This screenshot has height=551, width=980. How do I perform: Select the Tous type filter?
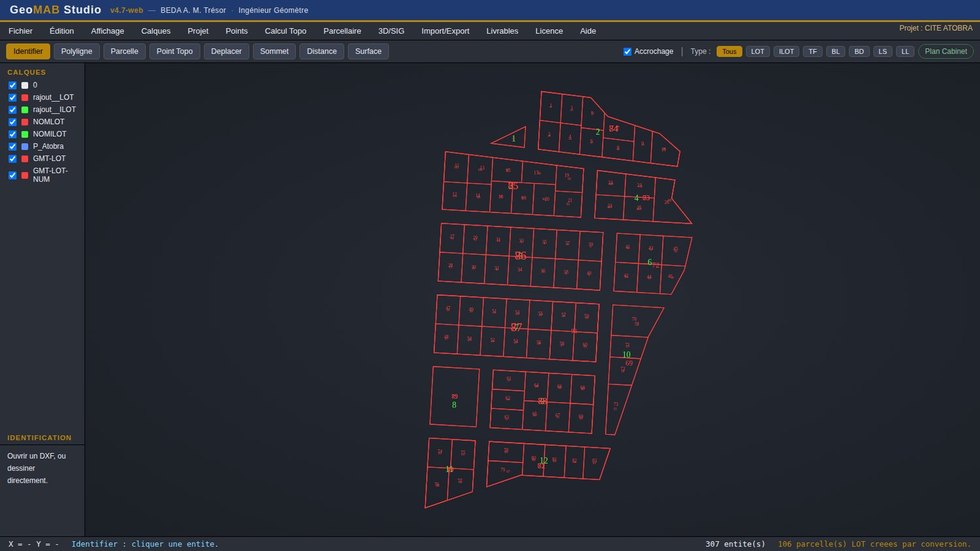729,52
